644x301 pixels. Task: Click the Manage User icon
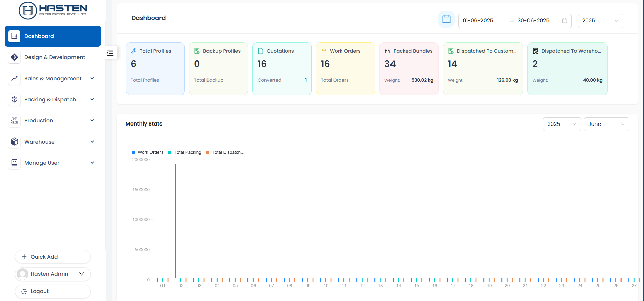coord(14,163)
